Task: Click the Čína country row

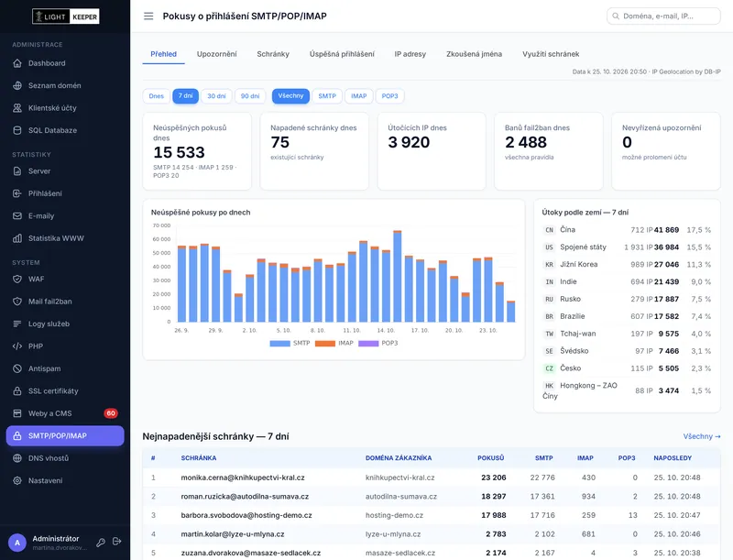Action: (627, 230)
